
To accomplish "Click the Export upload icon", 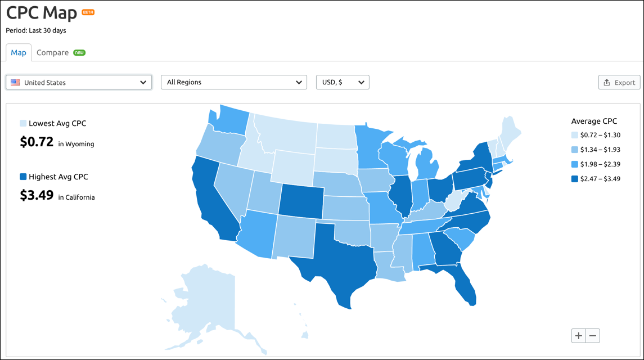I will 607,83.
